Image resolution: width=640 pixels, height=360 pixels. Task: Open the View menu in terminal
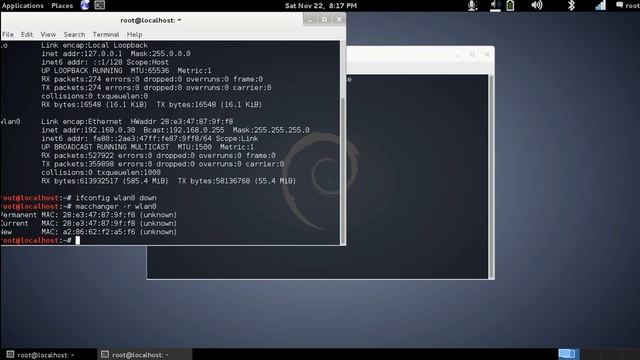[x=48, y=35]
